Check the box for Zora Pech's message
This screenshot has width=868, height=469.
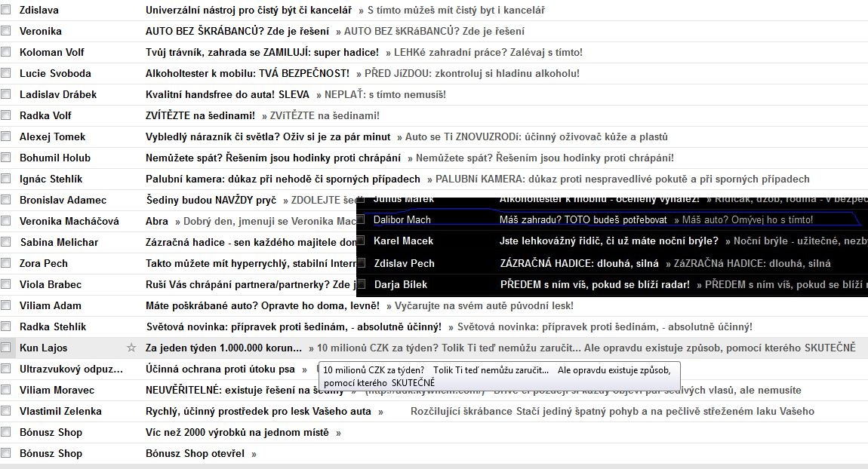(5, 262)
